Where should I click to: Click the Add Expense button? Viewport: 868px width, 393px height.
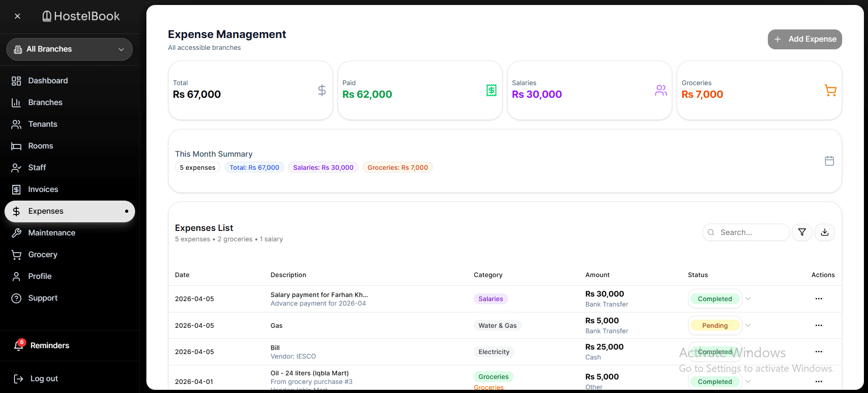(805, 39)
